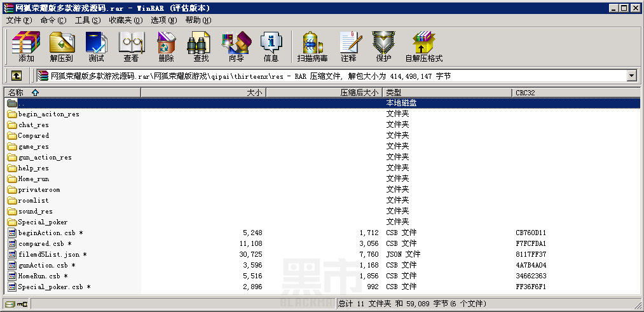
Task: Expand the address path dropdown arrow
Action: [x=631, y=76]
